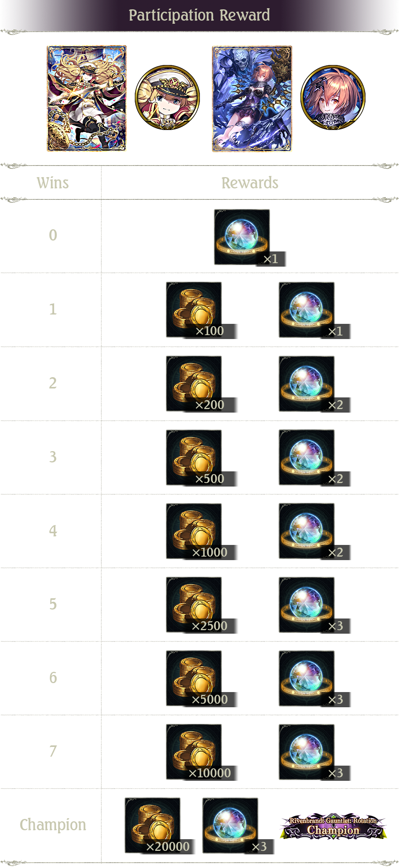
Task: Click the orange-haired girl round emblem
Action: pos(333,97)
